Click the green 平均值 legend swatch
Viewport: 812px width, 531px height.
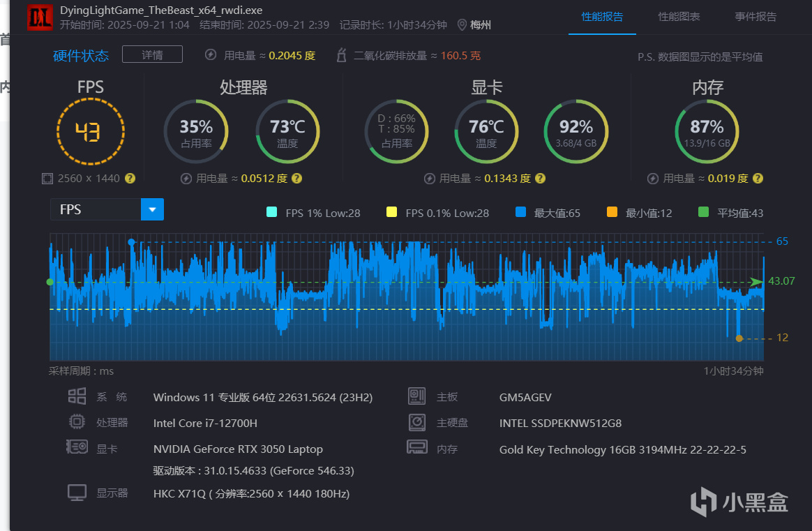click(x=703, y=212)
